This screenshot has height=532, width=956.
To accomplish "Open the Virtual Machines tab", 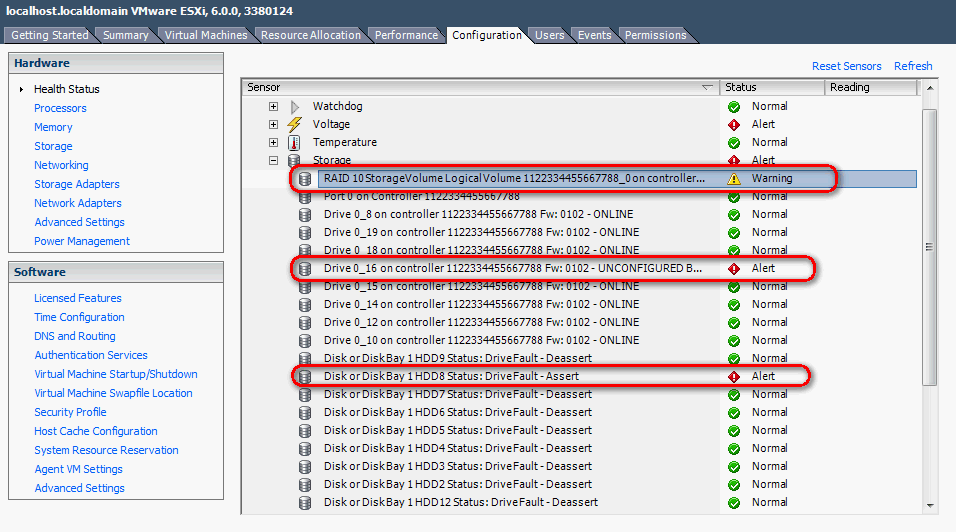I will [x=206, y=35].
